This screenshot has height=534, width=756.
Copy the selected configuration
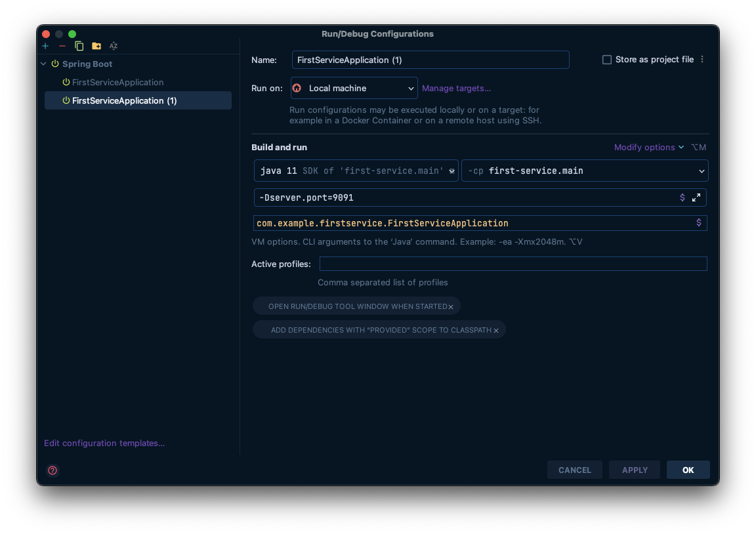[x=79, y=46]
